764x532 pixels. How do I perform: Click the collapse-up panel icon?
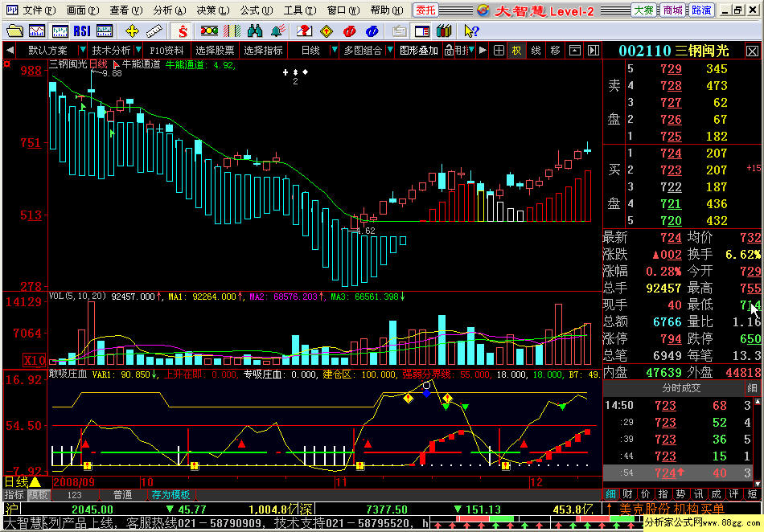[575, 50]
